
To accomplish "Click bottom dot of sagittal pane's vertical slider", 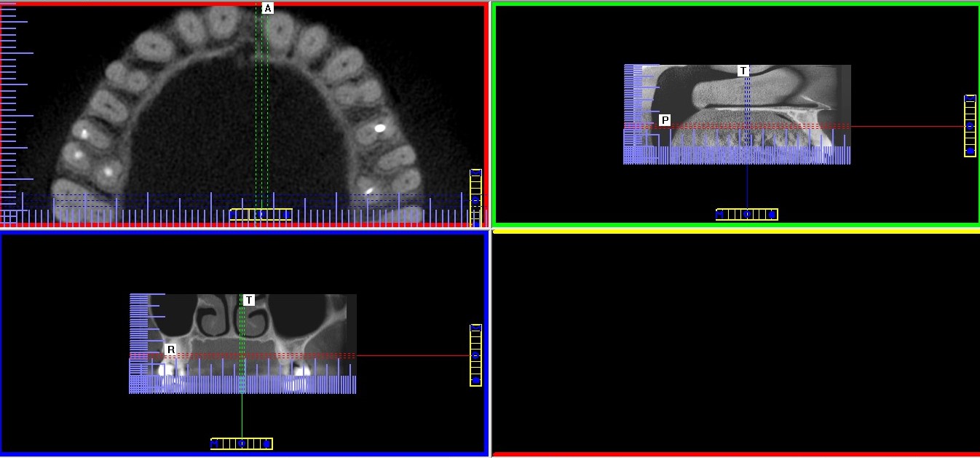I will pyautogui.click(x=970, y=151).
